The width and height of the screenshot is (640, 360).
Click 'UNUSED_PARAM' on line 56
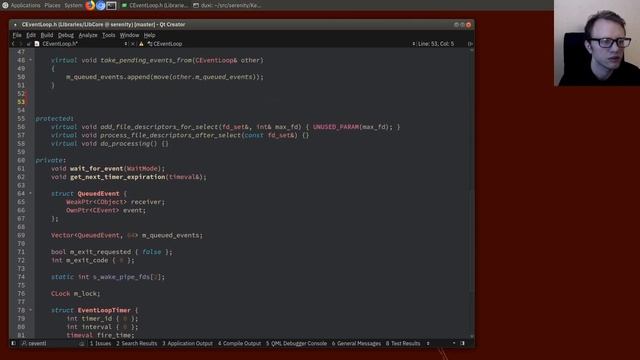pyautogui.click(x=336, y=127)
